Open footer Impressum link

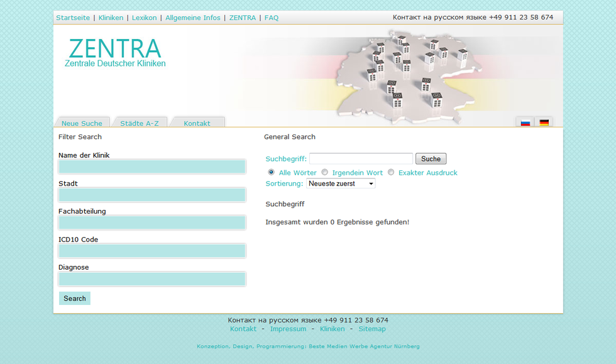(288, 329)
